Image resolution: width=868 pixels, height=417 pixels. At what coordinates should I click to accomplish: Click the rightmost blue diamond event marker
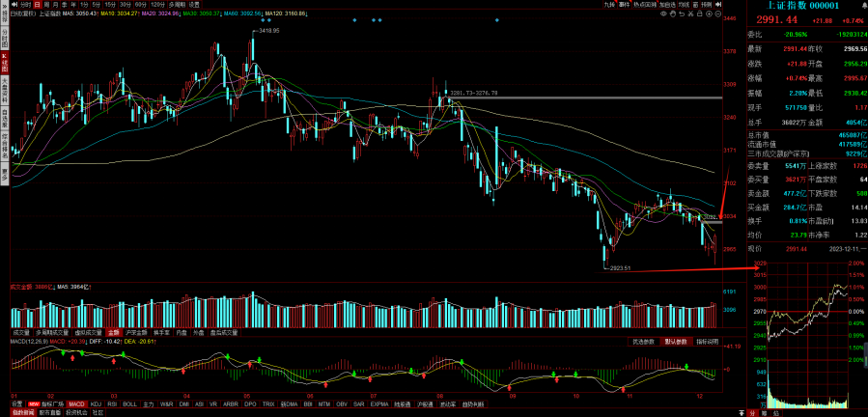(496, 20)
